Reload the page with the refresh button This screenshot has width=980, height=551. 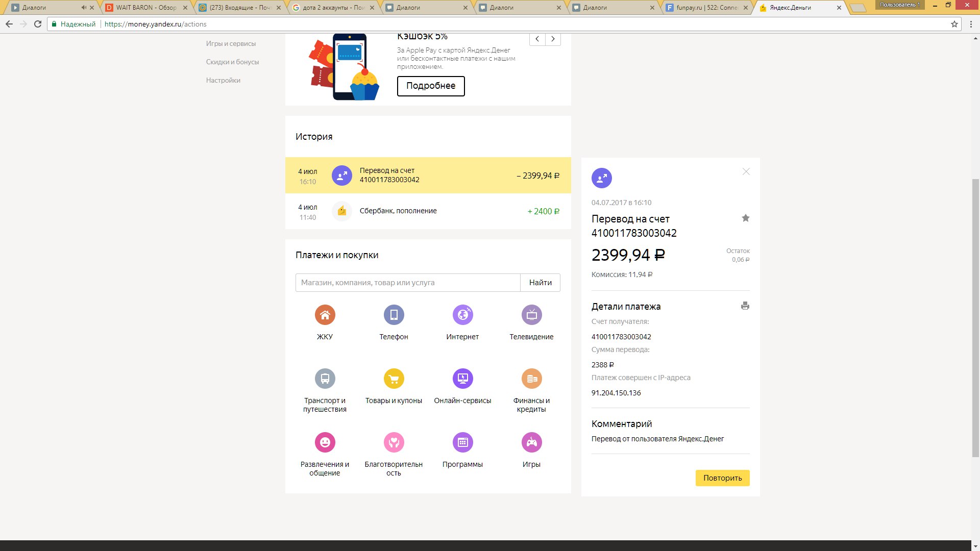tap(38, 24)
